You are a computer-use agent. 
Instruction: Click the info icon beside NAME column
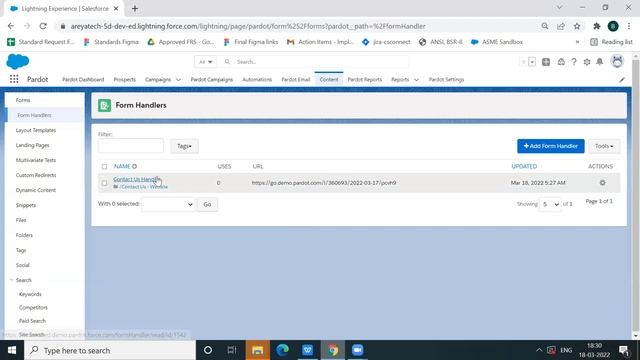coord(134,166)
